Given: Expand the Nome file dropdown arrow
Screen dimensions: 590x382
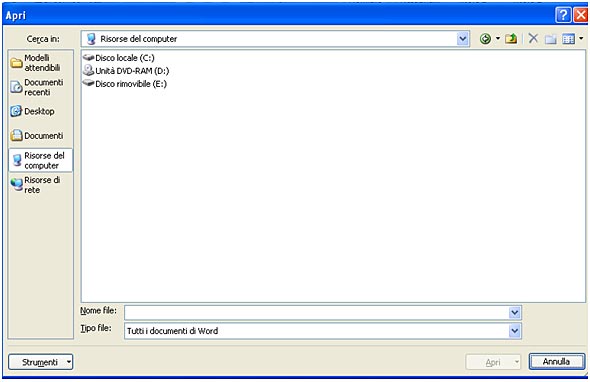Looking at the screenshot, I should [514, 312].
